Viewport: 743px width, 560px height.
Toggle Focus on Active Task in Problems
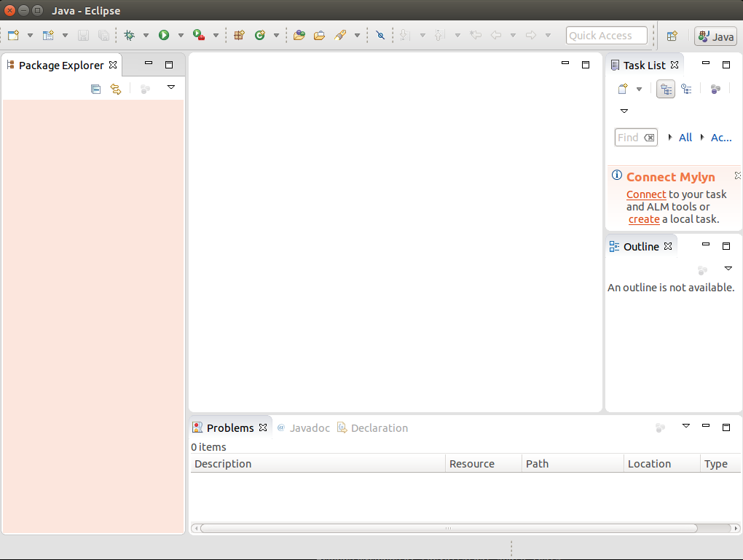(660, 427)
